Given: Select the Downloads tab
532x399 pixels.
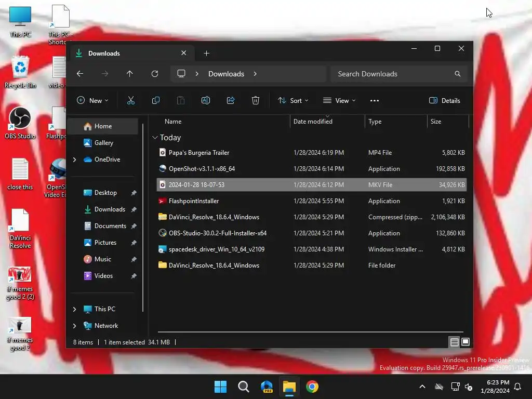Looking at the screenshot, I should tap(132, 54).
